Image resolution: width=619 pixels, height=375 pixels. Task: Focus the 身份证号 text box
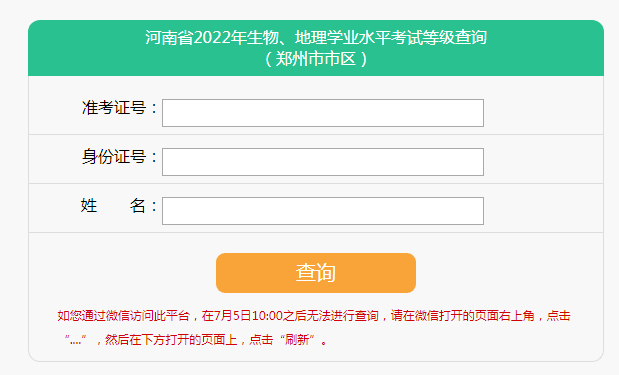click(323, 162)
